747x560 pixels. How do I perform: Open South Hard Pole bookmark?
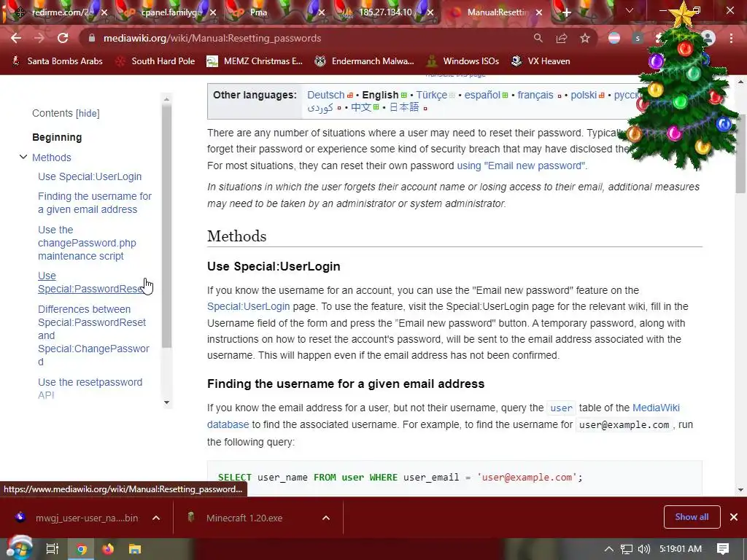(156, 61)
